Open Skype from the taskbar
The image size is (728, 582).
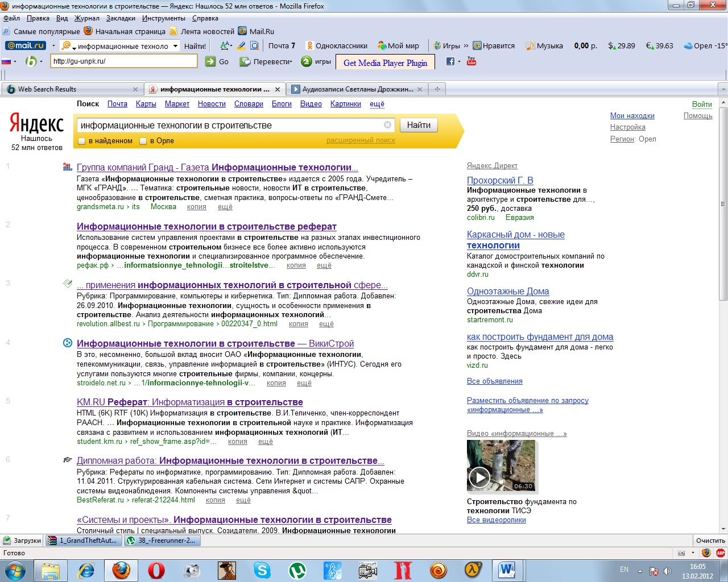click(x=262, y=570)
